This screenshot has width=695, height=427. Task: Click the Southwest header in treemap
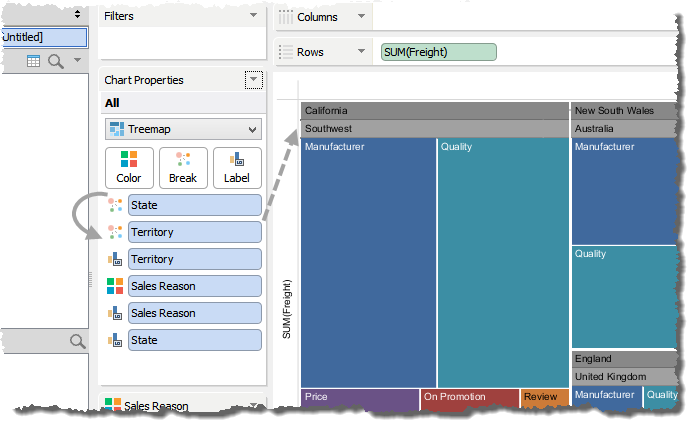coord(435,129)
